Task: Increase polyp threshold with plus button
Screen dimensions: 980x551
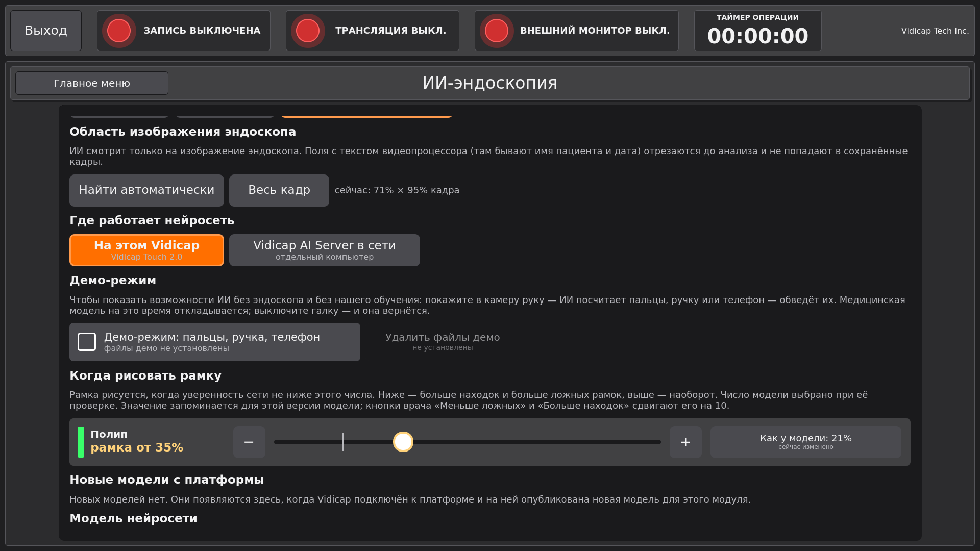Action: pos(685,442)
